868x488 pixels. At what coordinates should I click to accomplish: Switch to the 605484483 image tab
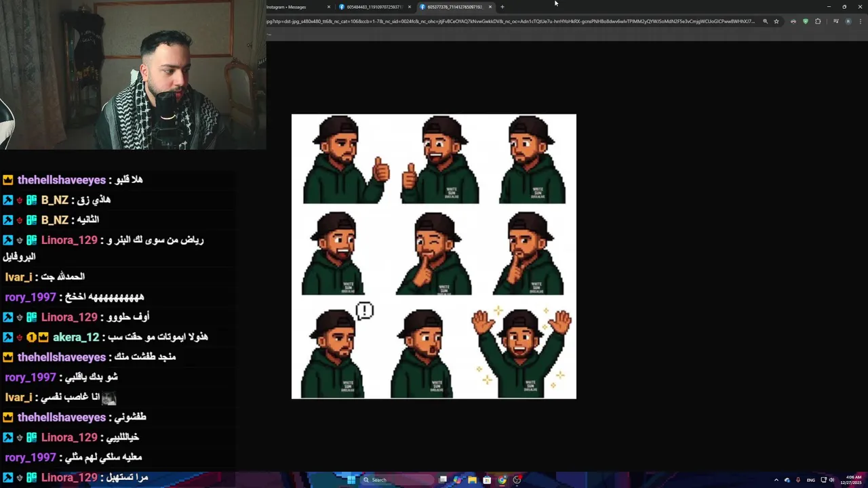[374, 7]
